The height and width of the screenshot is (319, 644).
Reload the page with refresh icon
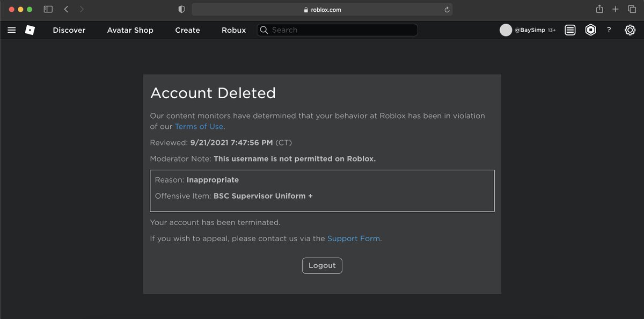click(447, 9)
